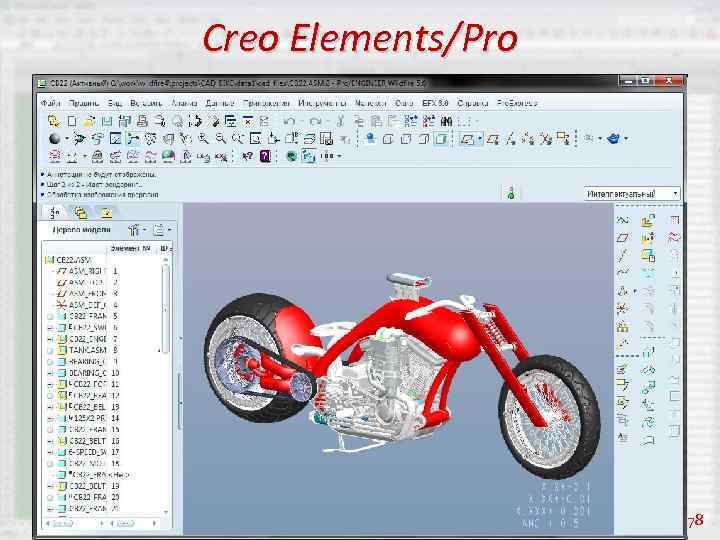Open dropdown arrow next to datum planes button

[x=480, y=138]
